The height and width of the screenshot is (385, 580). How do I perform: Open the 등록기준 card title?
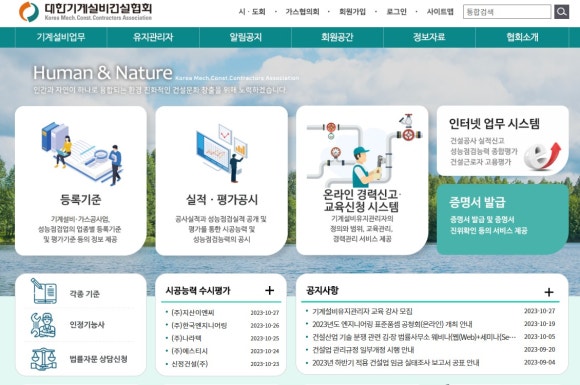81,200
